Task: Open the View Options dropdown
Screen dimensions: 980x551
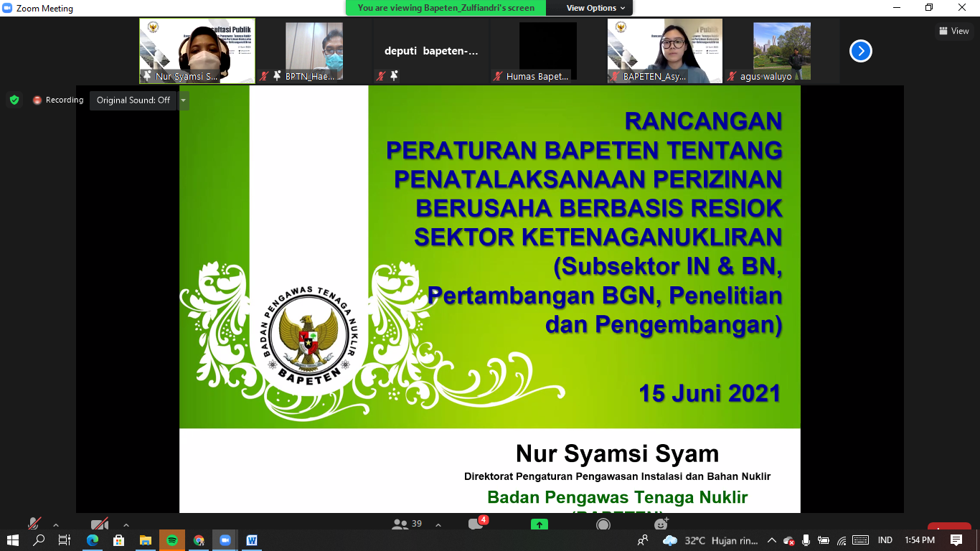Action: tap(595, 8)
